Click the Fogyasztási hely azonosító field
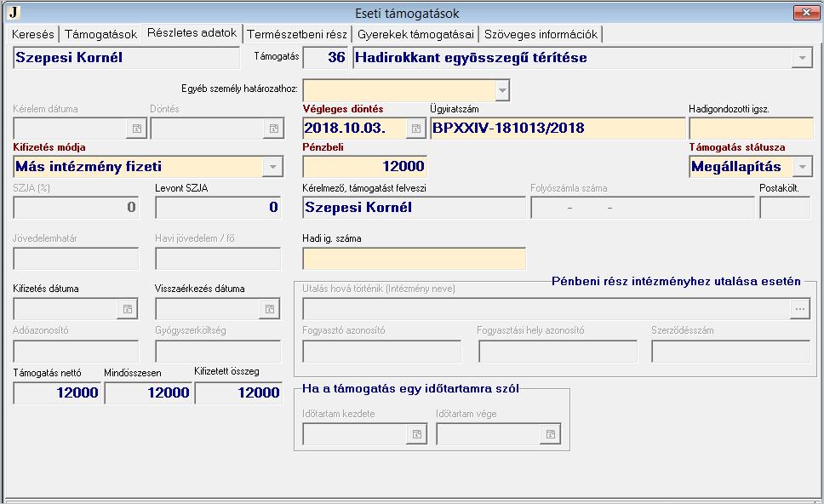The image size is (824, 504). (558, 351)
